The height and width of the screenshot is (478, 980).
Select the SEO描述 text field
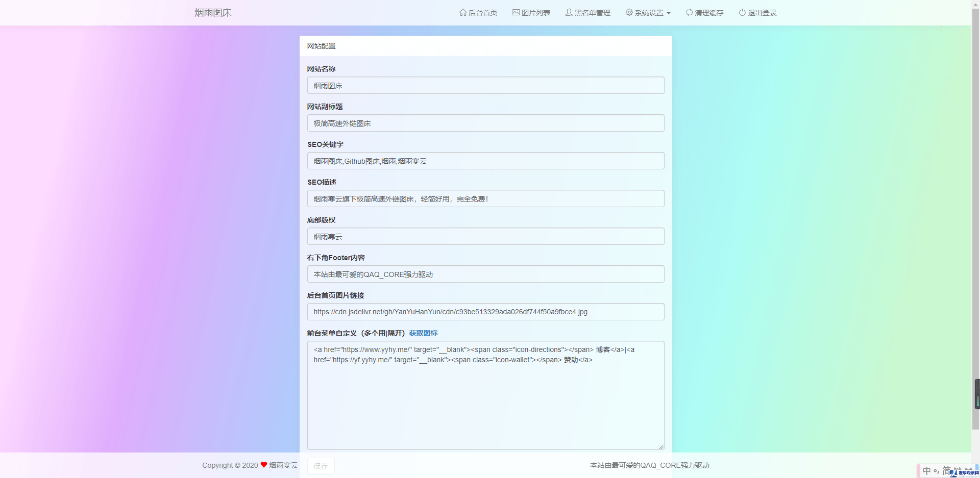pyautogui.click(x=485, y=198)
